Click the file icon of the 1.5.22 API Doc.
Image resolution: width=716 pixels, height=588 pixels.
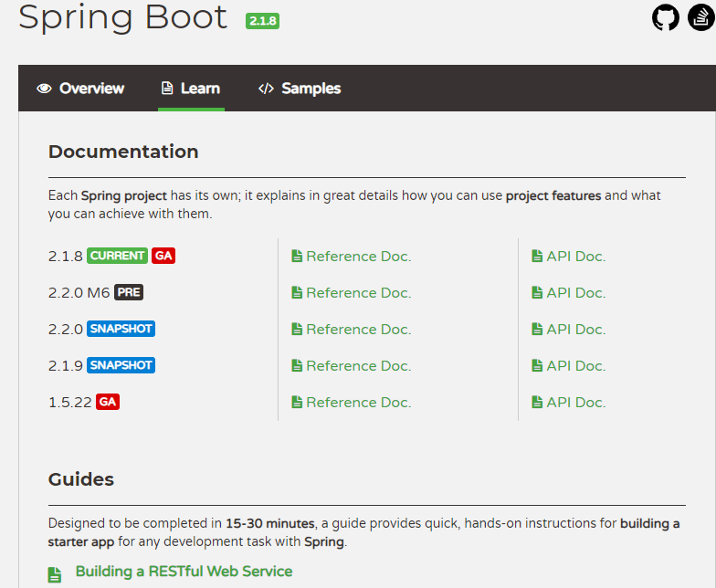coord(537,402)
